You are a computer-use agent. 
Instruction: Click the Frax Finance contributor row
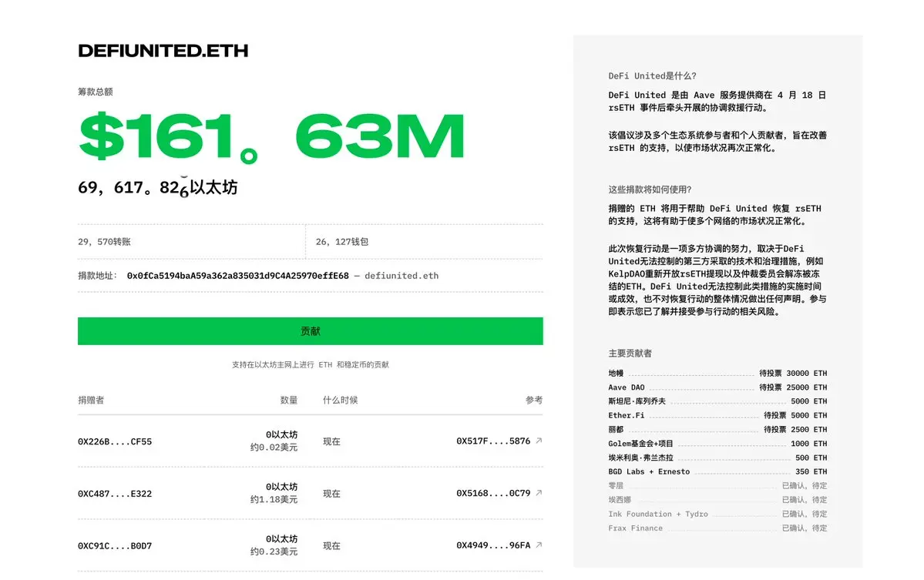717,528
